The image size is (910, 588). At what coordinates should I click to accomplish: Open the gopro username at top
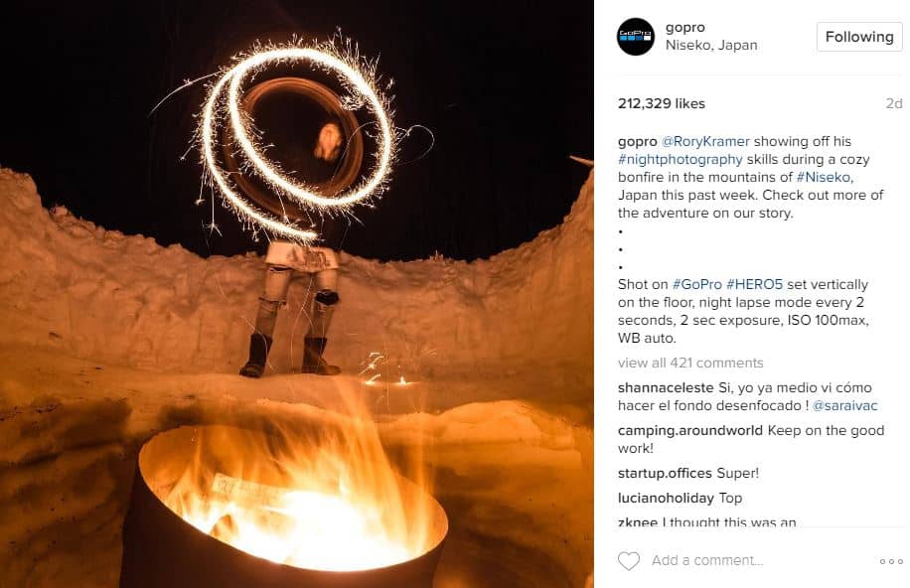[684, 27]
